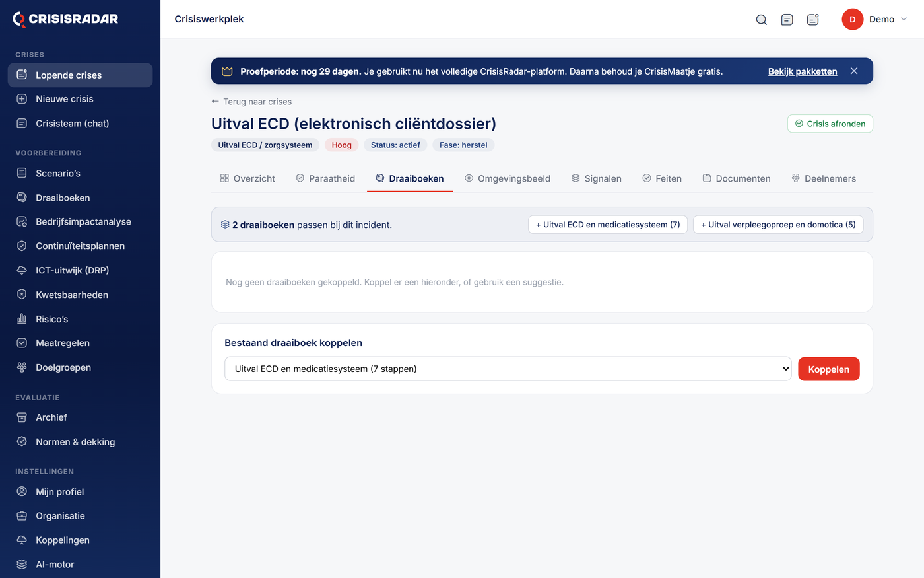924x578 pixels.
Task: Expand the Demo user menu
Action: tap(875, 20)
